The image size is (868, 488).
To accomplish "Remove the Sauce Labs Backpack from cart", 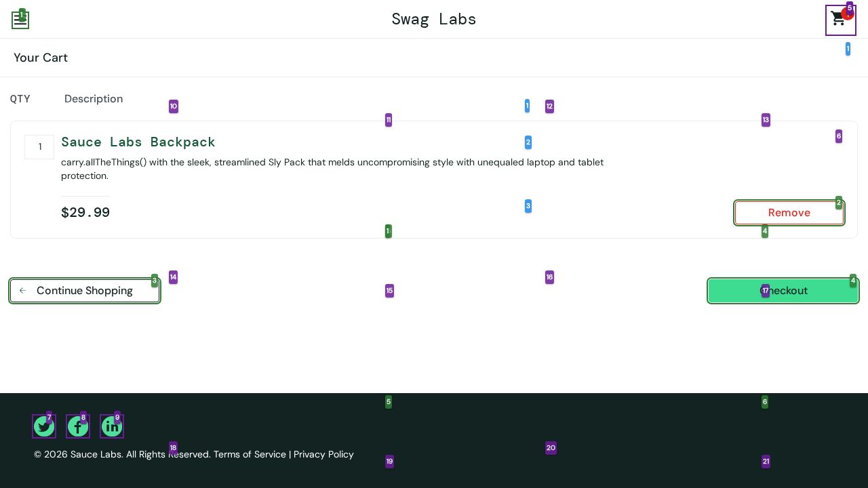I will 789,213.
